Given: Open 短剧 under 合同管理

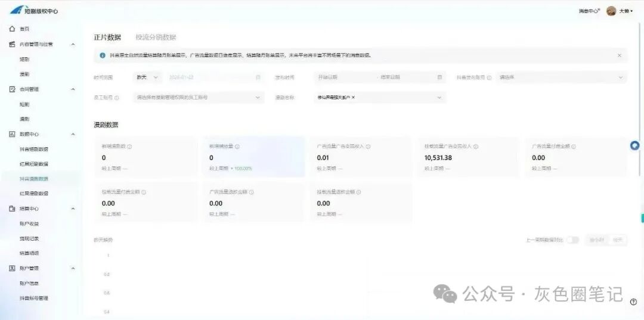Looking at the screenshot, I should [24, 105].
